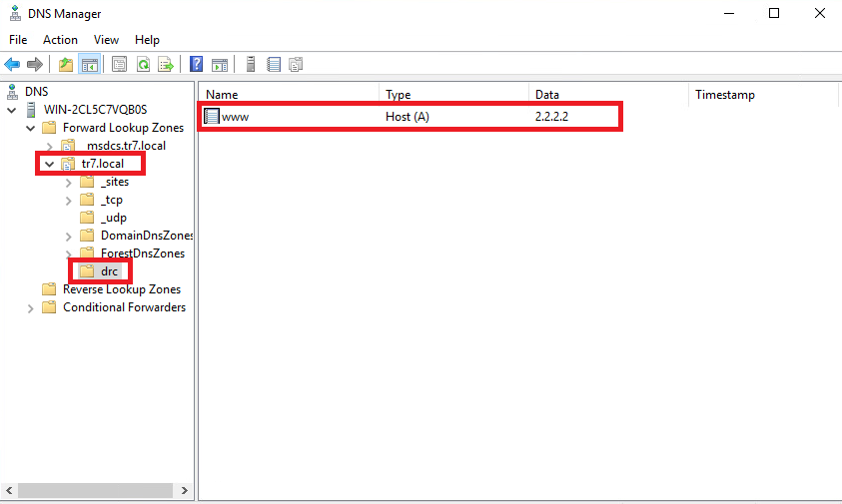
Task: Click the WIN-2CL5C7VQB0S server icon
Action: (31, 110)
